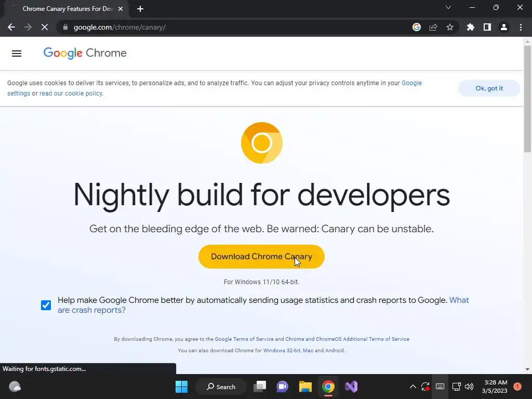The height and width of the screenshot is (399, 532).
Task: Open a new browser tab
Action: (140, 9)
